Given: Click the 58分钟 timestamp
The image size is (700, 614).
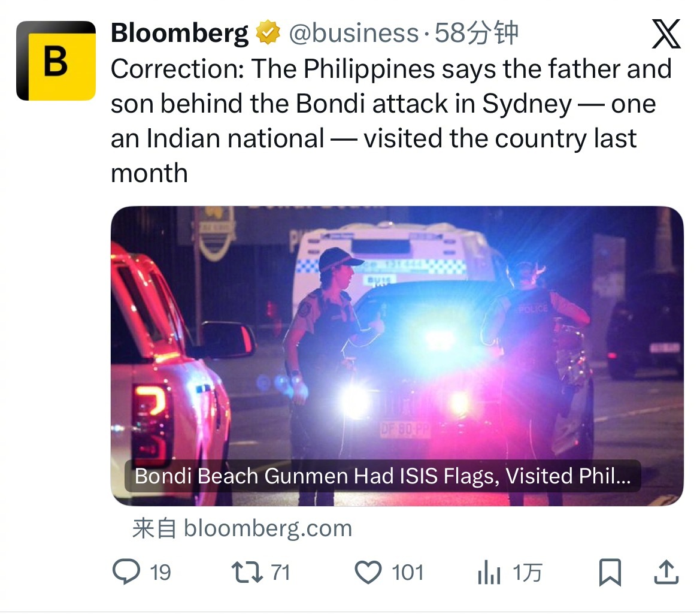Looking at the screenshot, I should (x=476, y=34).
